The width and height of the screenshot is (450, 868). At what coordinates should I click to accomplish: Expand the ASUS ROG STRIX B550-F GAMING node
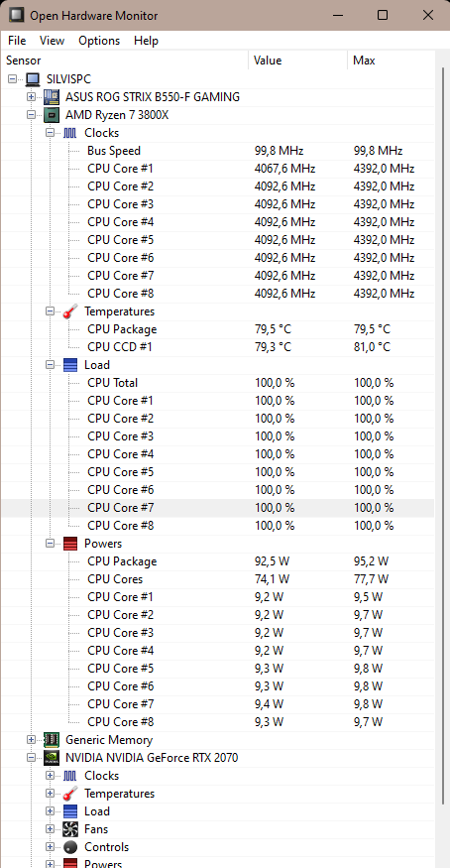point(32,97)
